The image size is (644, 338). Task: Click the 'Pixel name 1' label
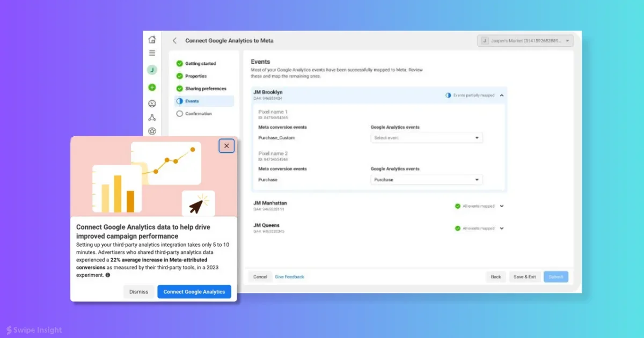[273, 112]
